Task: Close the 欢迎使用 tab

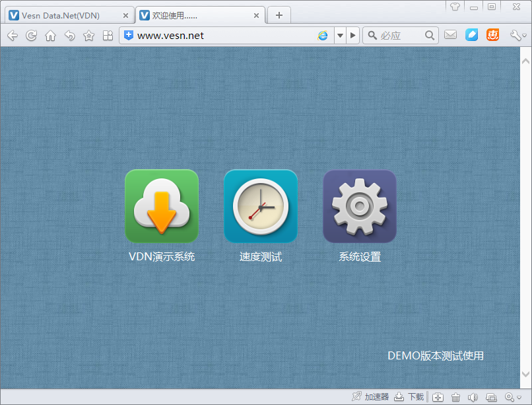Action: (x=255, y=15)
